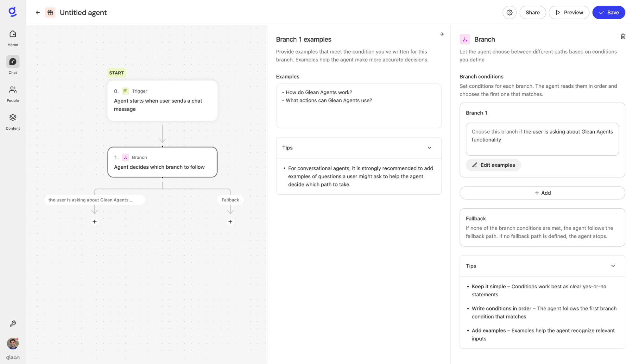Collapse the Tips section in examples panel
The height and width of the screenshot is (364, 633).
click(x=429, y=148)
